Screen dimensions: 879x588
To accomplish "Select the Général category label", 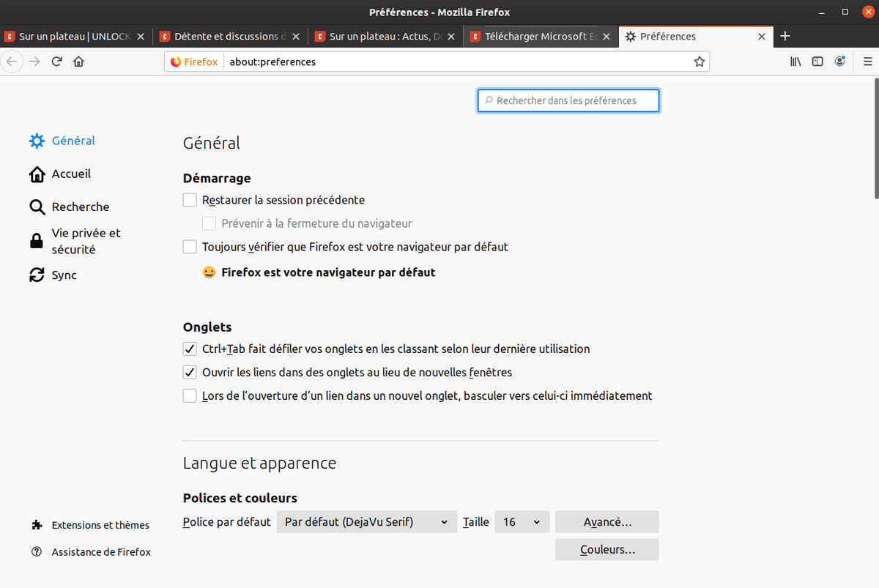I will tap(73, 141).
